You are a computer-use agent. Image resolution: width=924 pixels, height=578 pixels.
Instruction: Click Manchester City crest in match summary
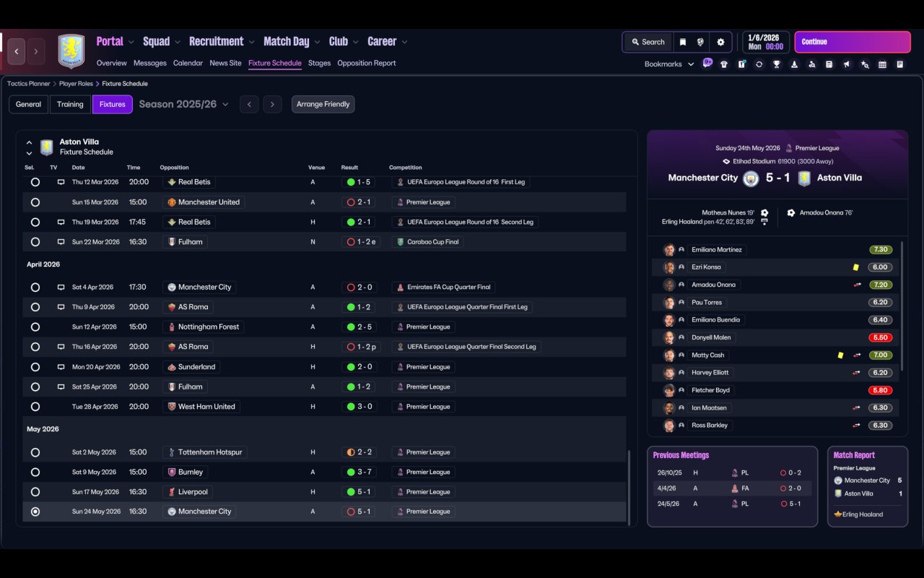point(751,178)
